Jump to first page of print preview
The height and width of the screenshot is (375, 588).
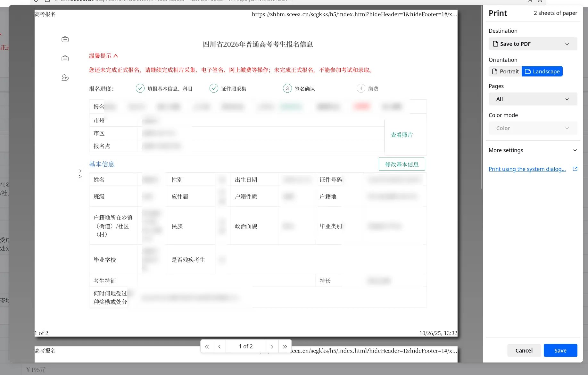point(207,346)
